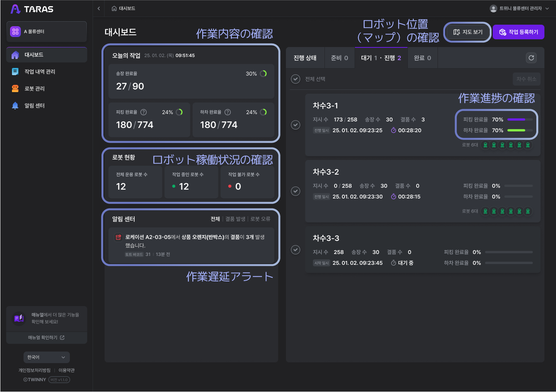Click the alert notification icon for A2-03-05

pyautogui.click(x=118, y=237)
